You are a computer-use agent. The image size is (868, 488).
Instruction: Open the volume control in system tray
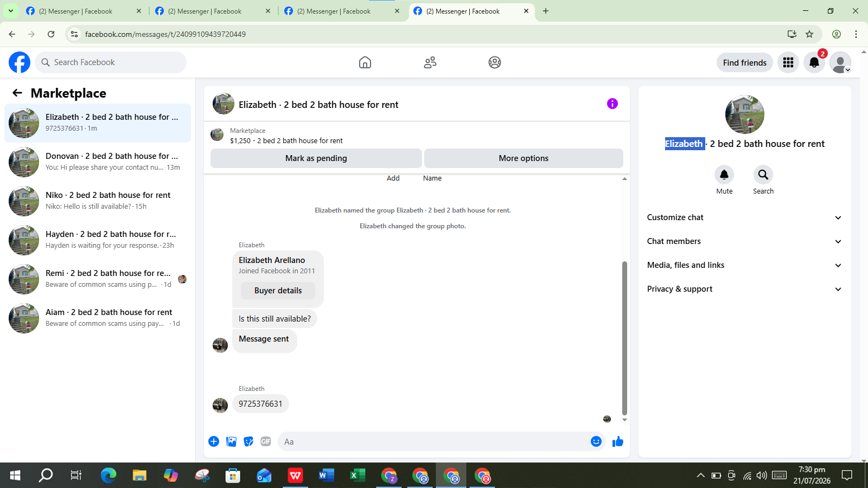pyautogui.click(x=762, y=476)
